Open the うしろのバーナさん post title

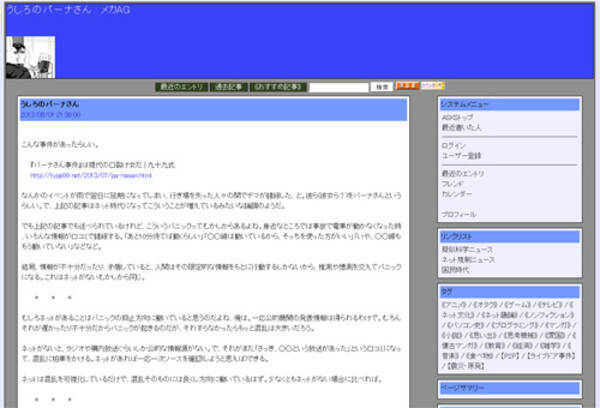(50, 104)
